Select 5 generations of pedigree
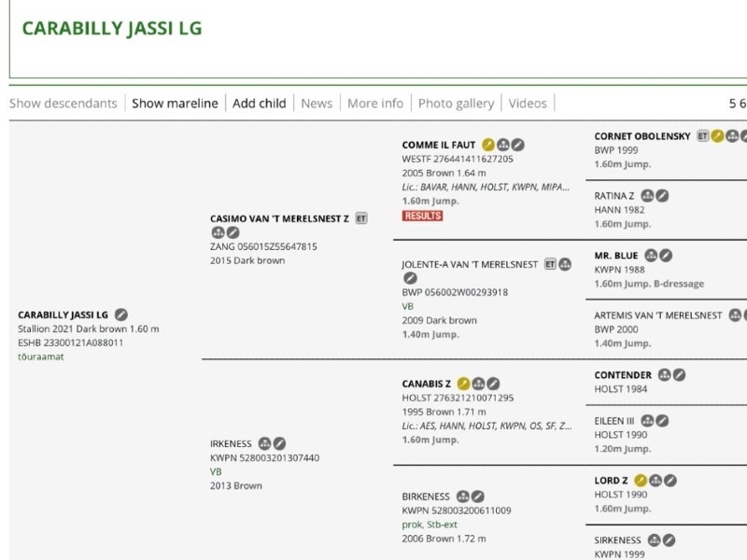This screenshot has width=747, height=560. [x=734, y=104]
